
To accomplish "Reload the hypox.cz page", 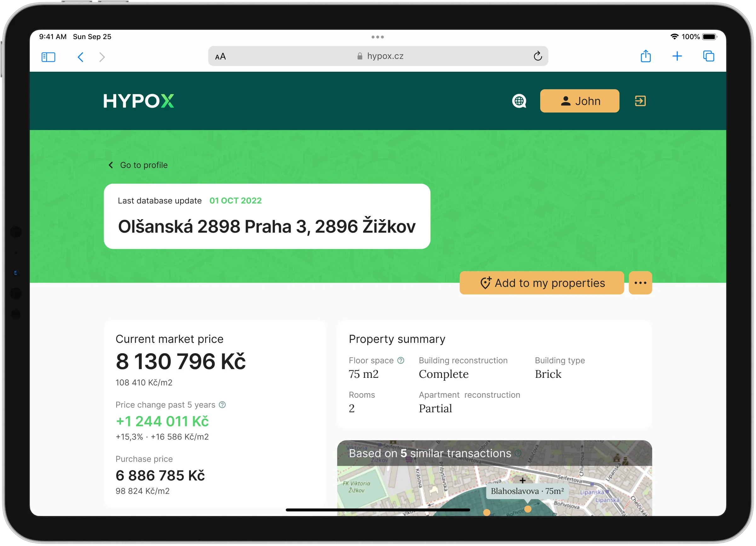I will [x=538, y=56].
